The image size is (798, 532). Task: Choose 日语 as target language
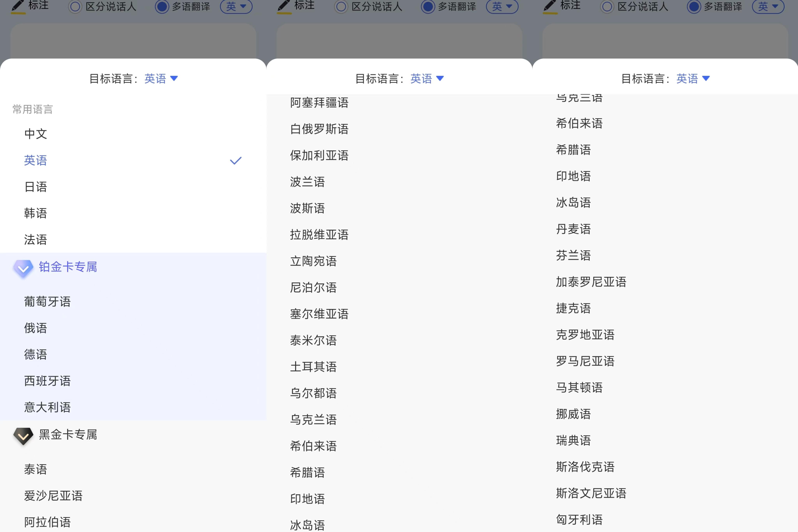[36, 187]
